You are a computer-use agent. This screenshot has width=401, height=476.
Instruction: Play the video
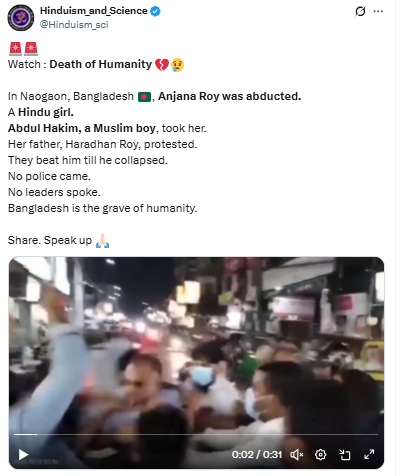click(x=23, y=455)
